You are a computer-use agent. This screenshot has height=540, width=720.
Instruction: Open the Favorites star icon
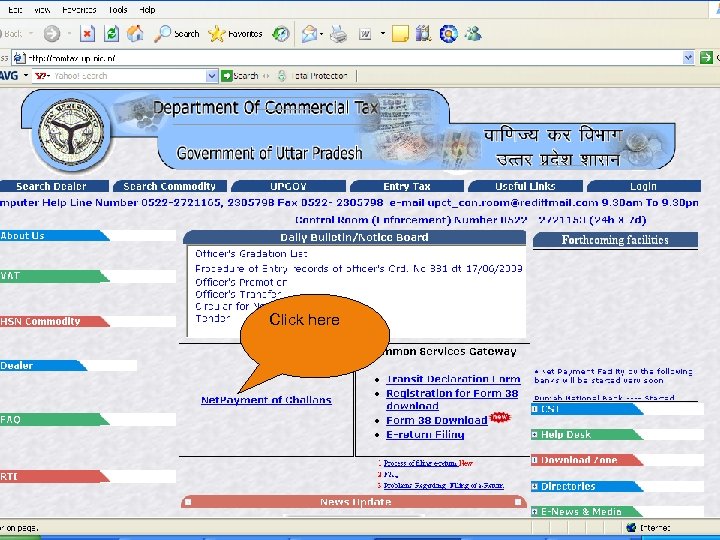(x=217, y=34)
